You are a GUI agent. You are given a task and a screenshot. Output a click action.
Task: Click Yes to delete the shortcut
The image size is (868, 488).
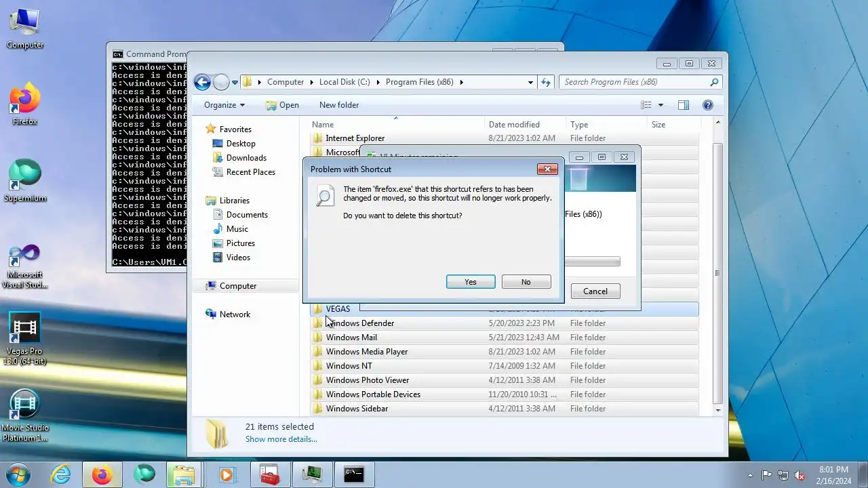point(471,282)
